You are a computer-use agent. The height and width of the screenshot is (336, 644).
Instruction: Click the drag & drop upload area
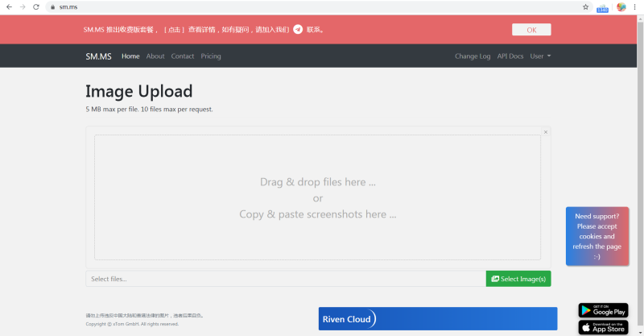[x=317, y=197]
